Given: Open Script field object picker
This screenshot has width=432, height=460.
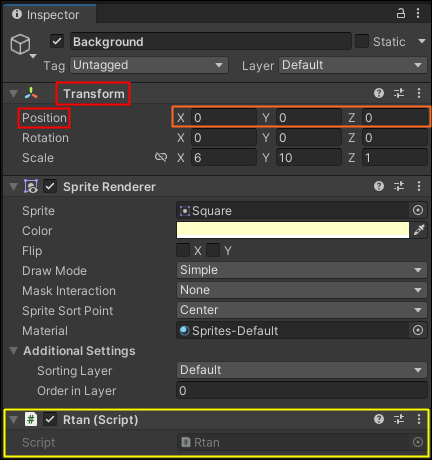Looking at the screenshot, I should (418, 442).
